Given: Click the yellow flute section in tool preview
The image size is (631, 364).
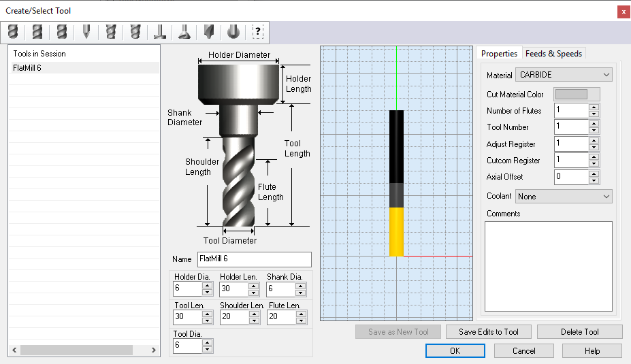Looking at the screenshot, I should coord(396,232).
